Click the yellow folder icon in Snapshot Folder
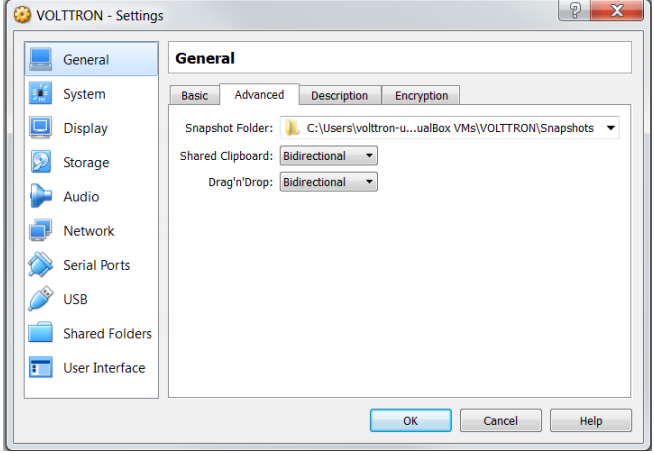 (292, 128)
